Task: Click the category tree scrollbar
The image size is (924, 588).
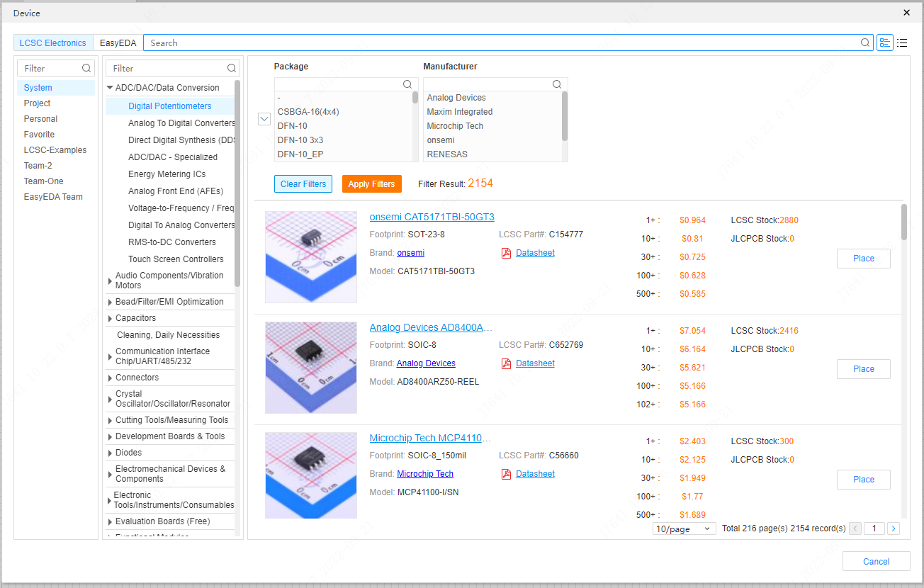Action: (237, 184)
